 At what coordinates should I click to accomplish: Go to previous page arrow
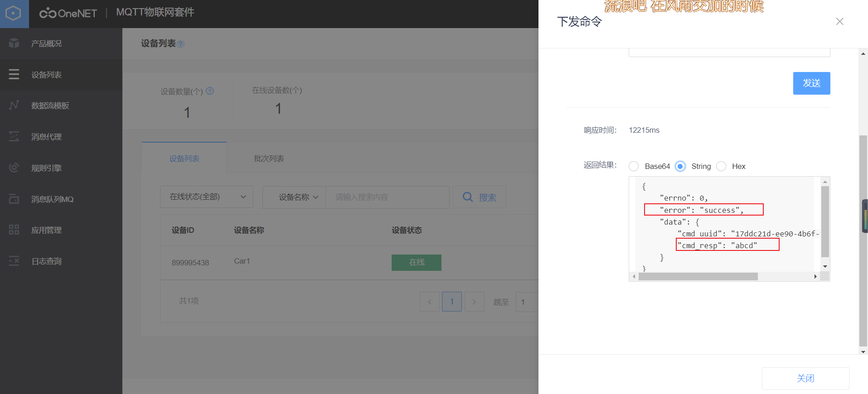(430, 302)
